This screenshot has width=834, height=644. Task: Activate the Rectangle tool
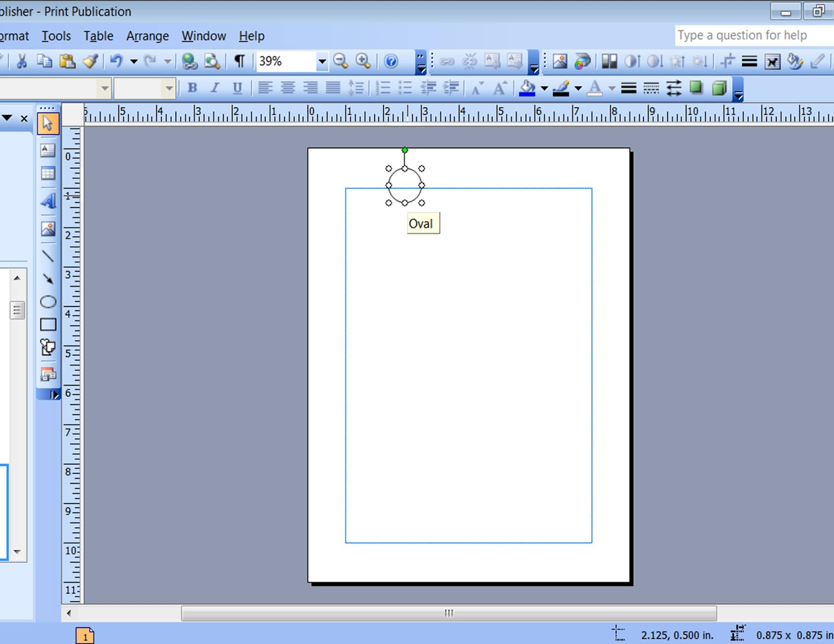pyautogui.click(x=48, y=324)
